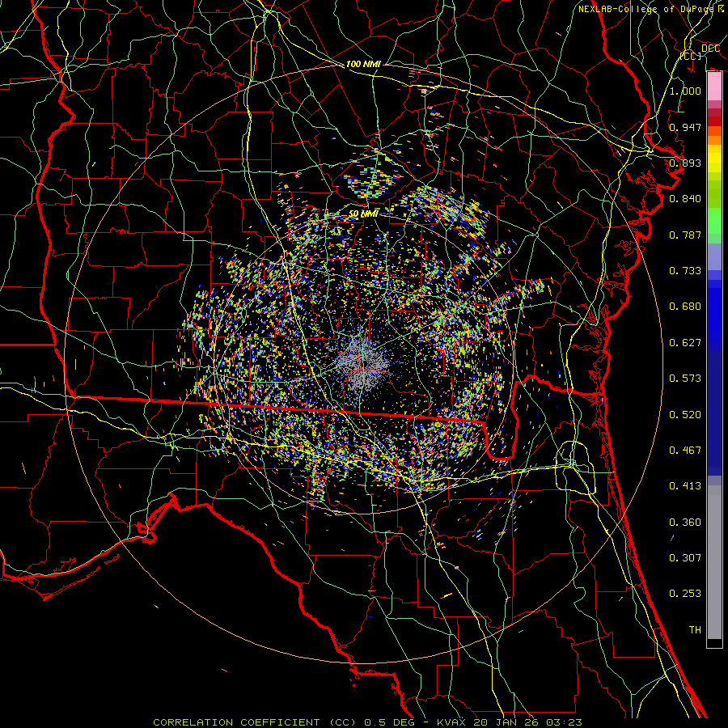728x728 pixels.
Task: Click the 0.520 legend value
Action: click(685, 415)
